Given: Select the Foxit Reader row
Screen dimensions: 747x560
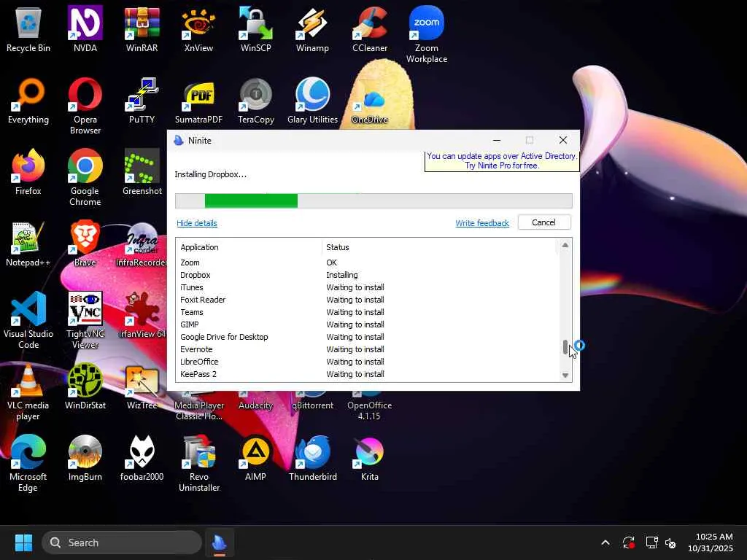Looking at the screenshot, I should [x=367, y=300].
